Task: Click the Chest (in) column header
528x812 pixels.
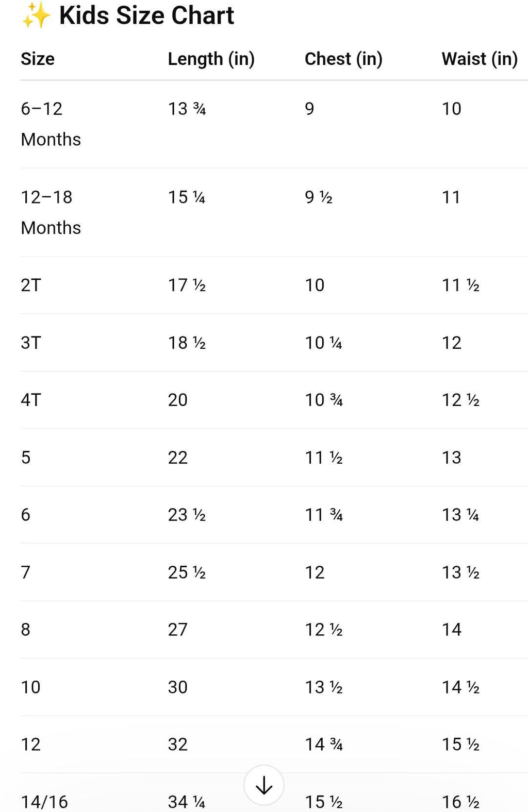Action: tap(343, 59)
